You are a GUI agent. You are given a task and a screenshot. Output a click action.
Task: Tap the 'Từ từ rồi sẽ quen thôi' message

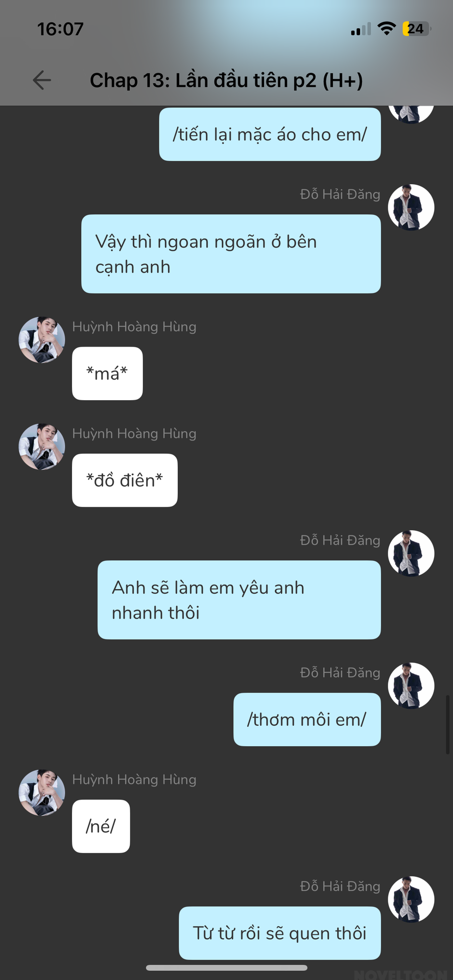point(280,933)
